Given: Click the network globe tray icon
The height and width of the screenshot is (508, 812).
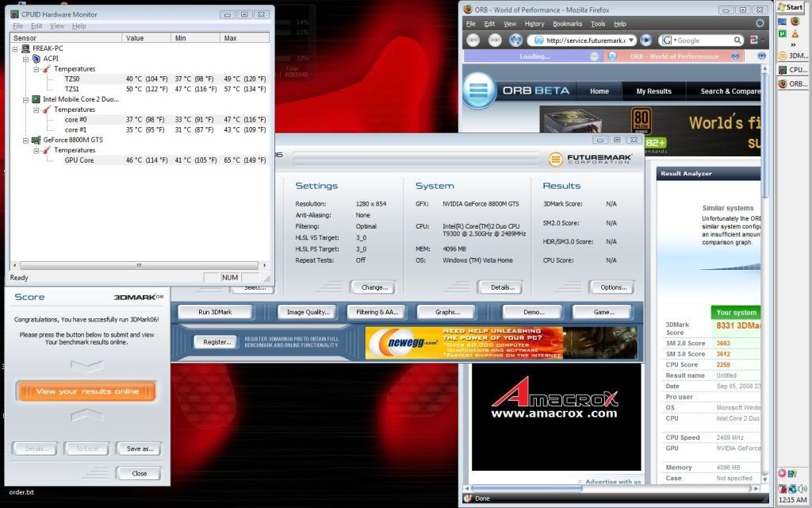Looking at the screenshot, I should [x=793, y=488].
